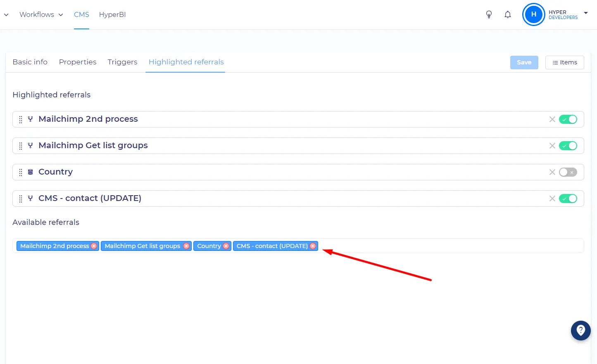This screenshot has width=597, height=364.
Task: Switch to the Basic info tab
Action: click(x=30, y=62)
